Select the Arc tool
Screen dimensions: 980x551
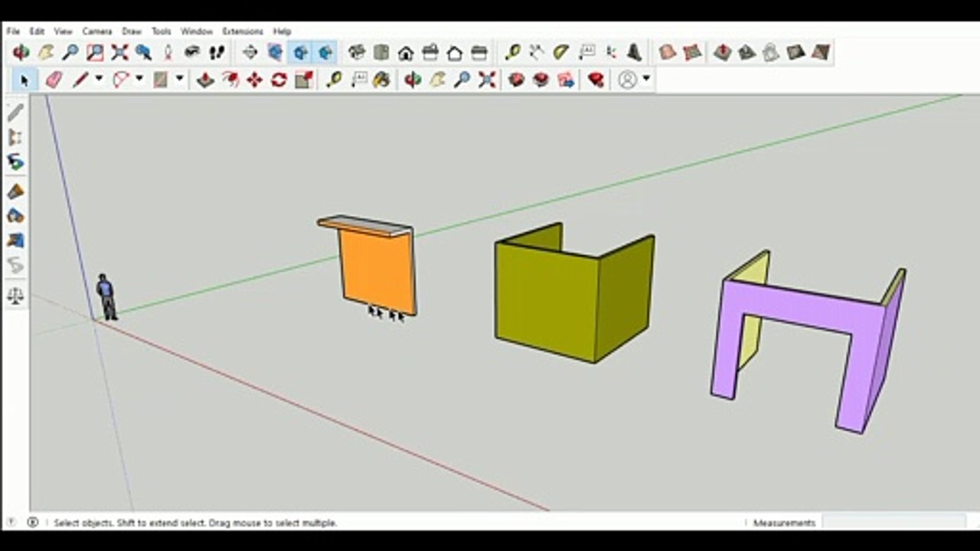coord(121,80)
